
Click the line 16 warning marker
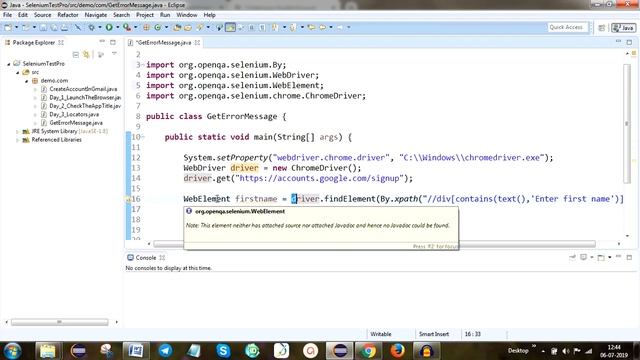(128, 199)
